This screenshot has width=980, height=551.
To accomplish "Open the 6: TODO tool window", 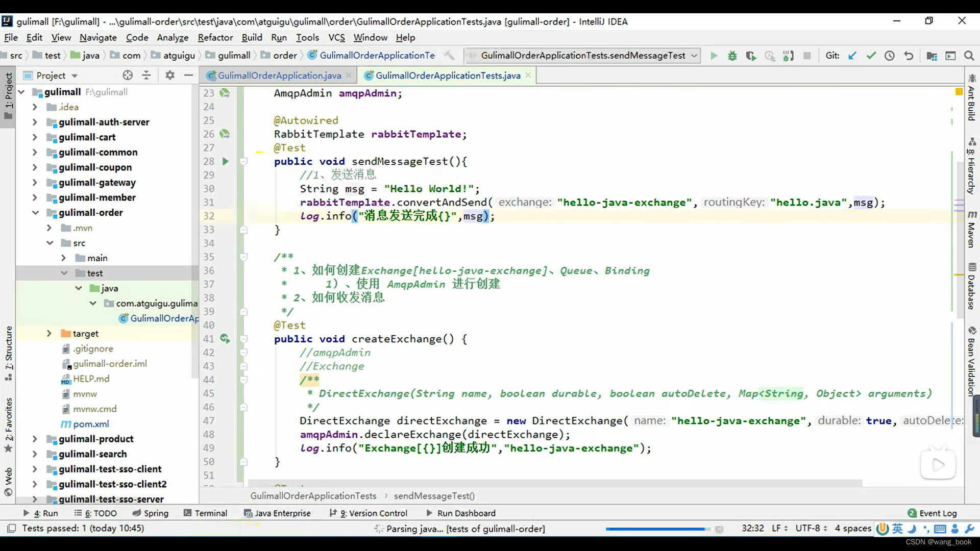I will pyautogui.click(x=95, y=513).
